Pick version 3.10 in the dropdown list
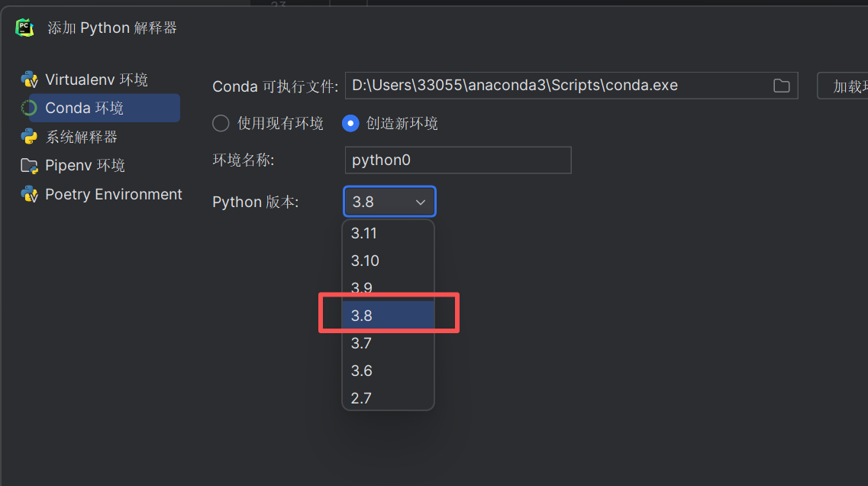Viewport: 868px width, 486px height. click(x=388, y=261)
